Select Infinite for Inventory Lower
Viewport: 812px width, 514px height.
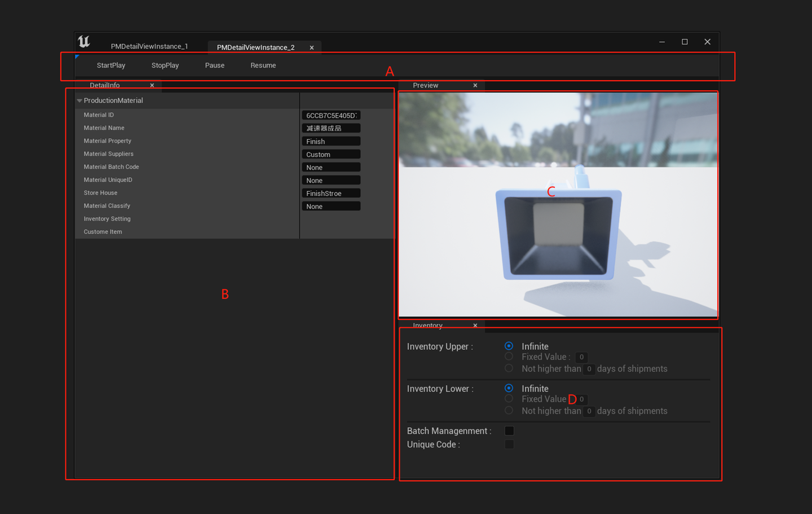point(508,388)
